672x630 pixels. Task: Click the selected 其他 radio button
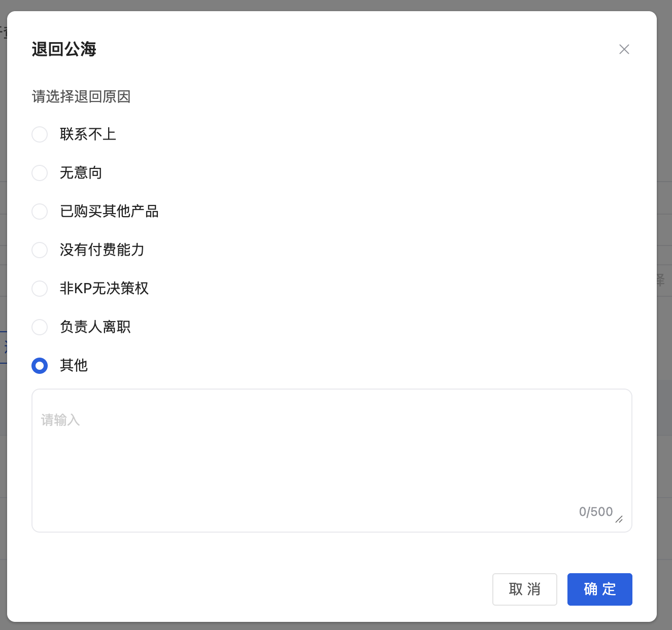tap(40, 366)
